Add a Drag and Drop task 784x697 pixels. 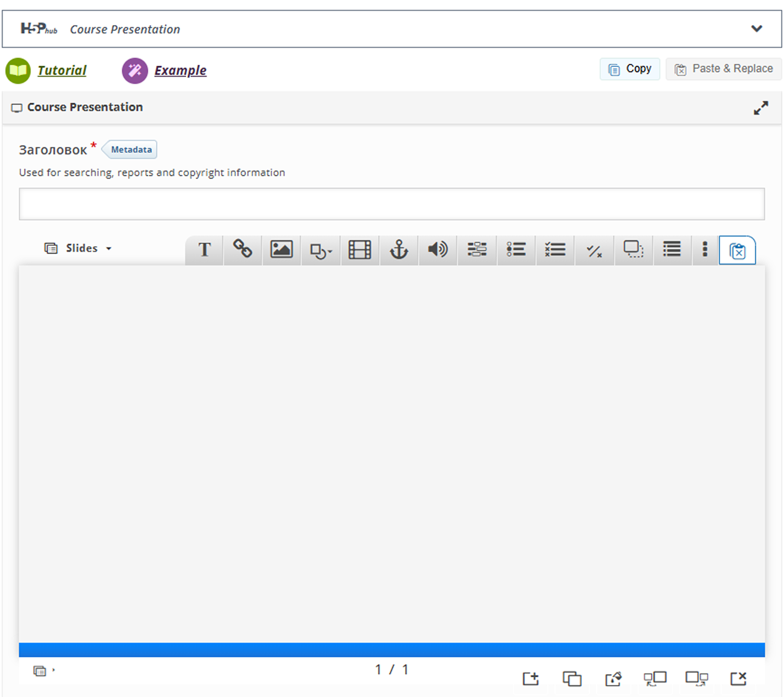[x=633, y=250]
